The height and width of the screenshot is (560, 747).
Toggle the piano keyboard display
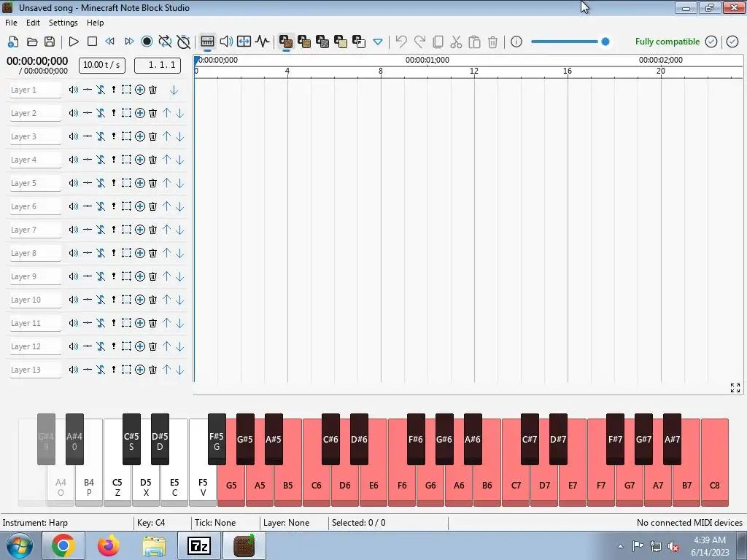click(207, 42)
